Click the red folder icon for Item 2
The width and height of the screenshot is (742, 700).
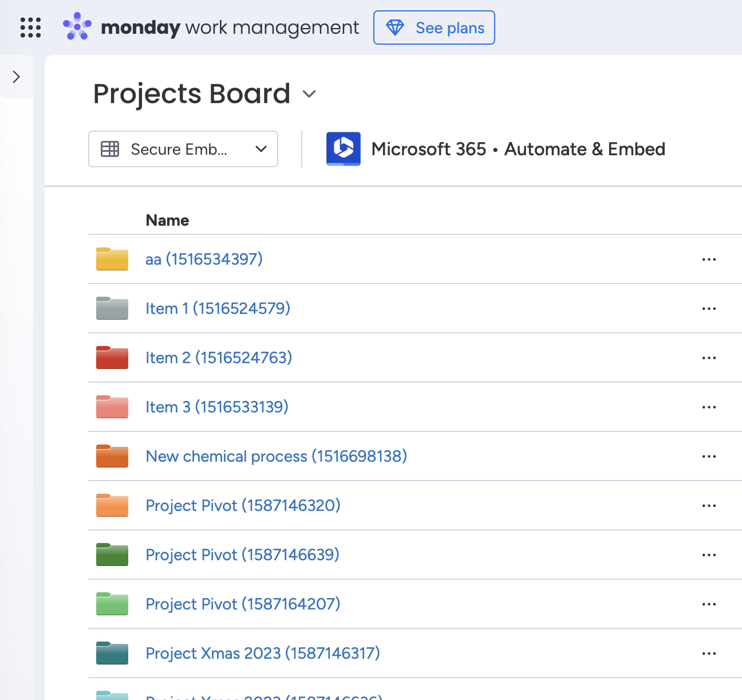[x=112, y=358]
